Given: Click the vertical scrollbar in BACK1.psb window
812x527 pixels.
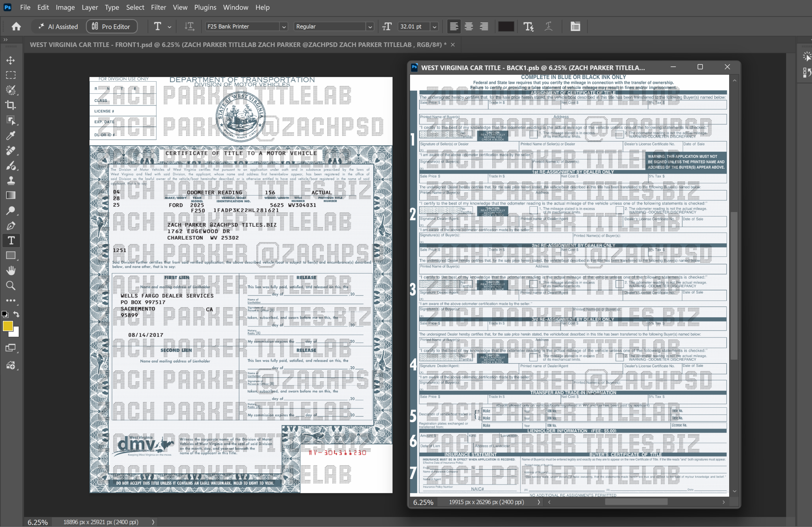Looking at the screenshot, I should (734, 285).
